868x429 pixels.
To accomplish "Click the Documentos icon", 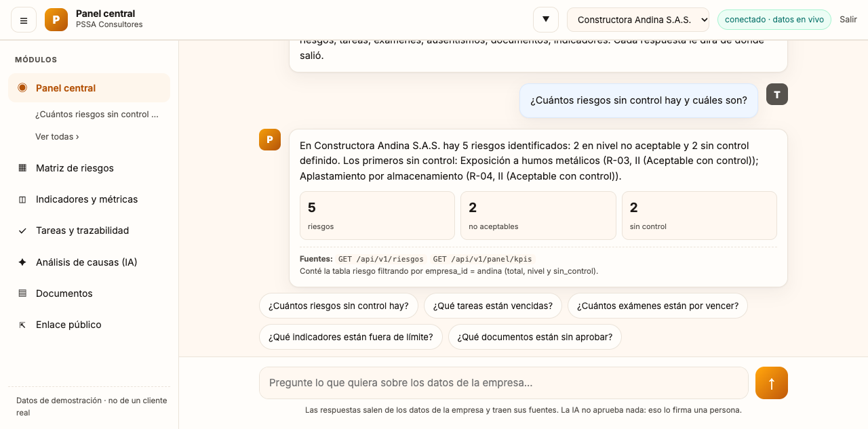I will [22, 293].
